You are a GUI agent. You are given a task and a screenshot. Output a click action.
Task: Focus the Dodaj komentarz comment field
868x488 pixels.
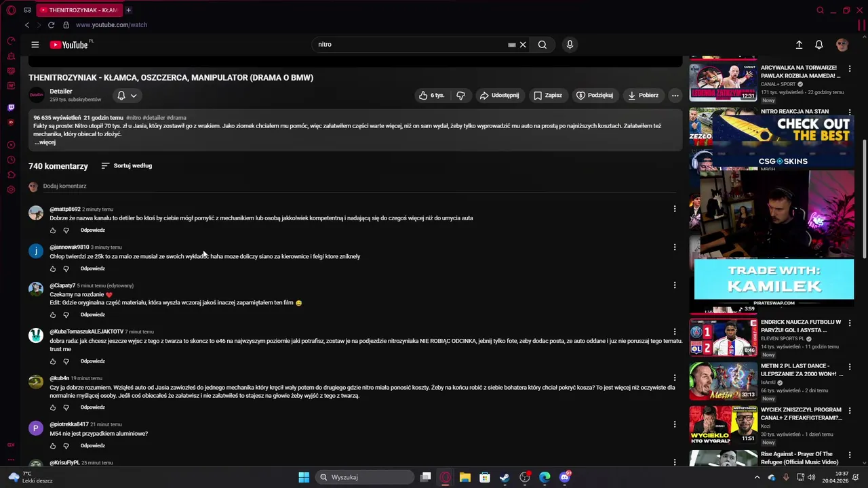(x=359, y=186)
